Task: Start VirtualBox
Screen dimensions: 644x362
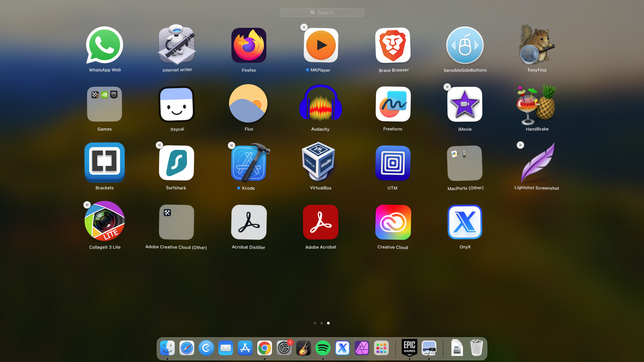Action: point(320,163)
